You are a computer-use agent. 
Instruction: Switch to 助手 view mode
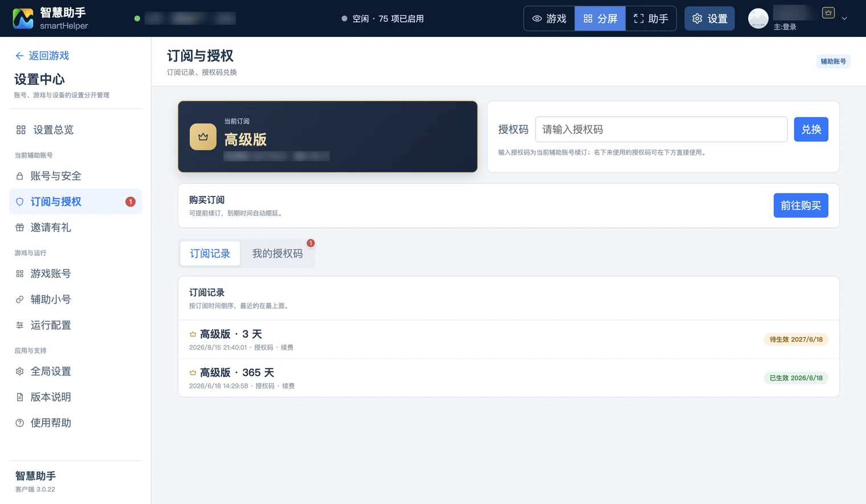(x=651, y=18)
